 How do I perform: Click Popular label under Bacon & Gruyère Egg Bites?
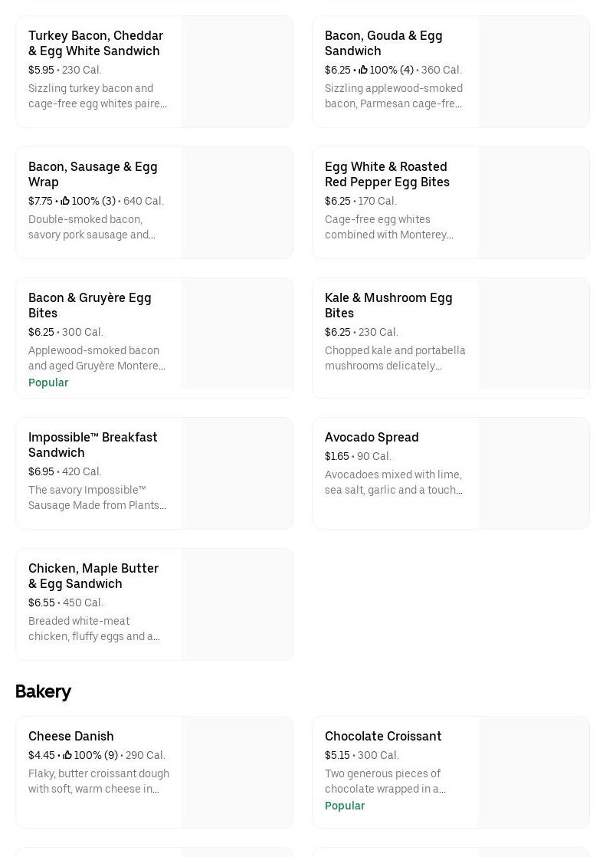click(48, 383)
